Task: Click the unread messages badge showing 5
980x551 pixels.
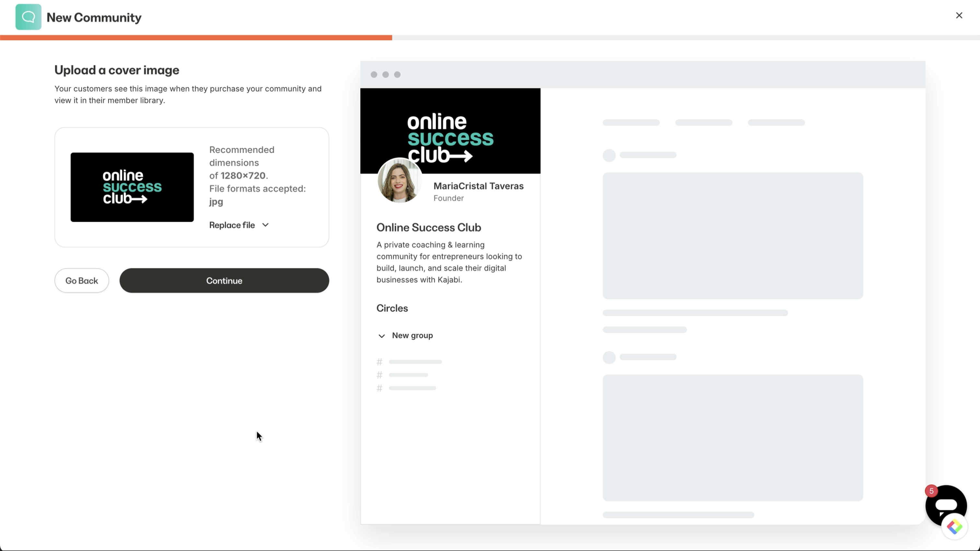Action: pyautogui.click(x=931, y=491)
